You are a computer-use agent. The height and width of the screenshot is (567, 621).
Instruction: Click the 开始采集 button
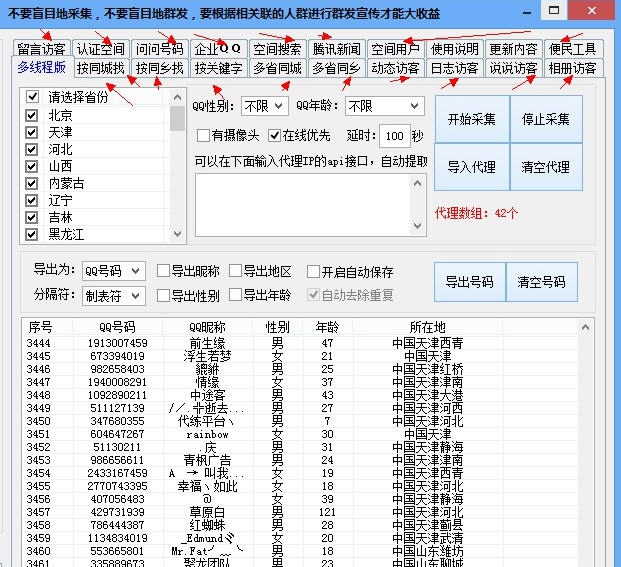472,119
